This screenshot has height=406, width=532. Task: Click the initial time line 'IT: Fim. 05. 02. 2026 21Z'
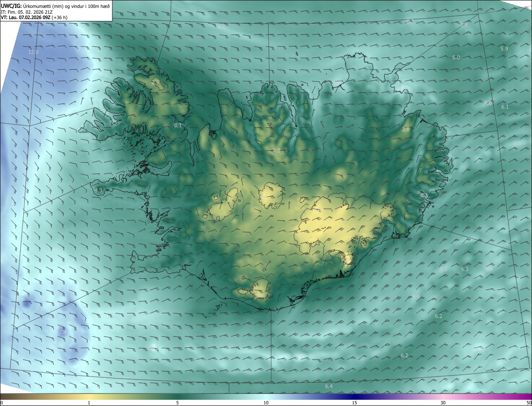point(27,12)
